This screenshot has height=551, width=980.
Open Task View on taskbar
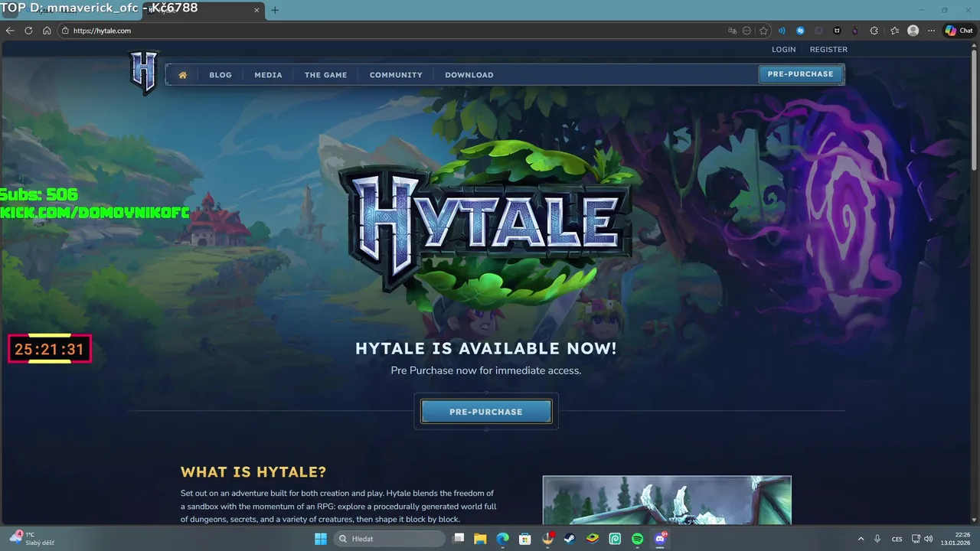(x=459, y=539)
